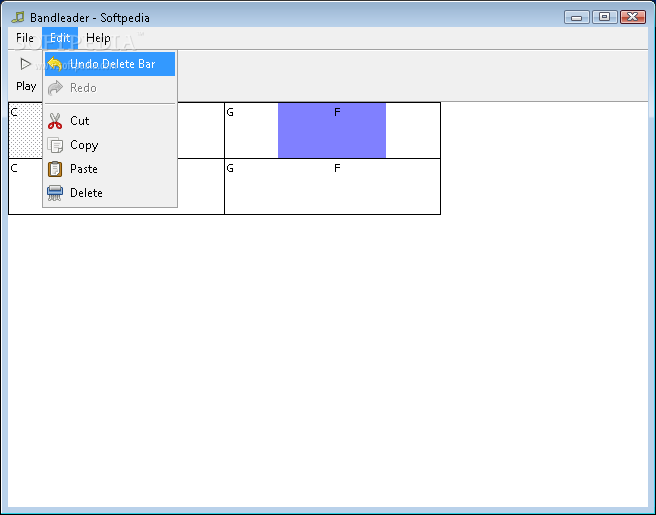Choose Redo from the Edit menu

[x=110, y=88]
